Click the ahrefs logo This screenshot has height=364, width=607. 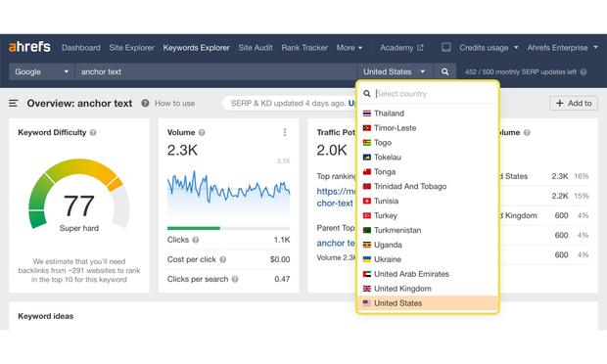(29, 47)
